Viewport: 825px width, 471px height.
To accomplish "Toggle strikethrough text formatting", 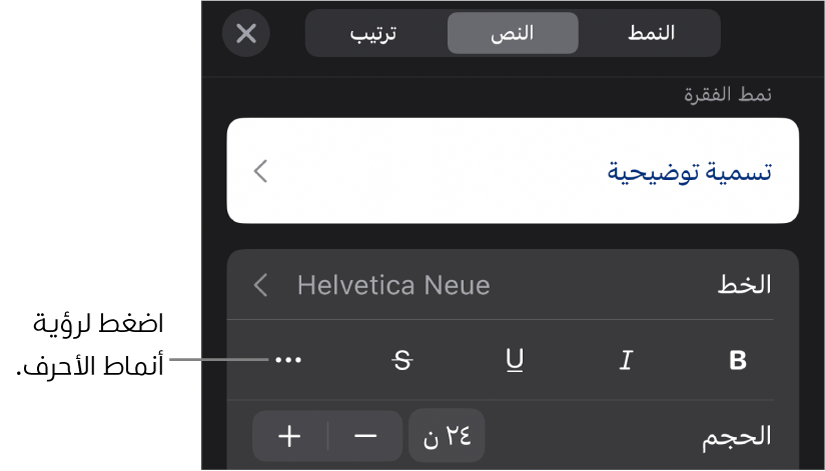I will coord(403,361).
